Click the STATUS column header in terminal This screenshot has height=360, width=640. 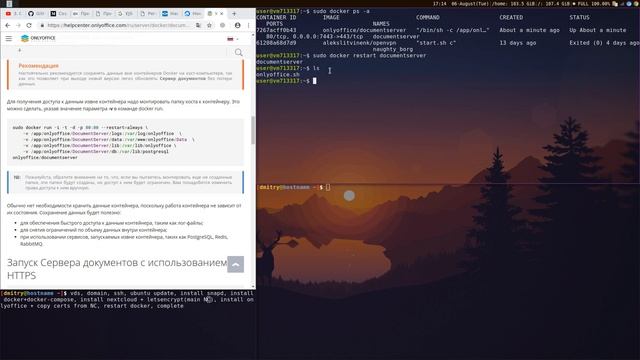(x=579, y=18)
